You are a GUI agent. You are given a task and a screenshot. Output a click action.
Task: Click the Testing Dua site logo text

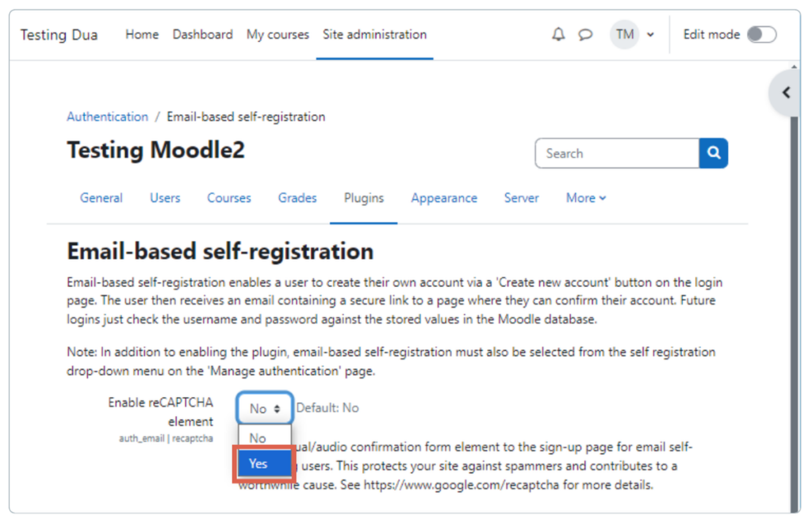coord(59,35)
